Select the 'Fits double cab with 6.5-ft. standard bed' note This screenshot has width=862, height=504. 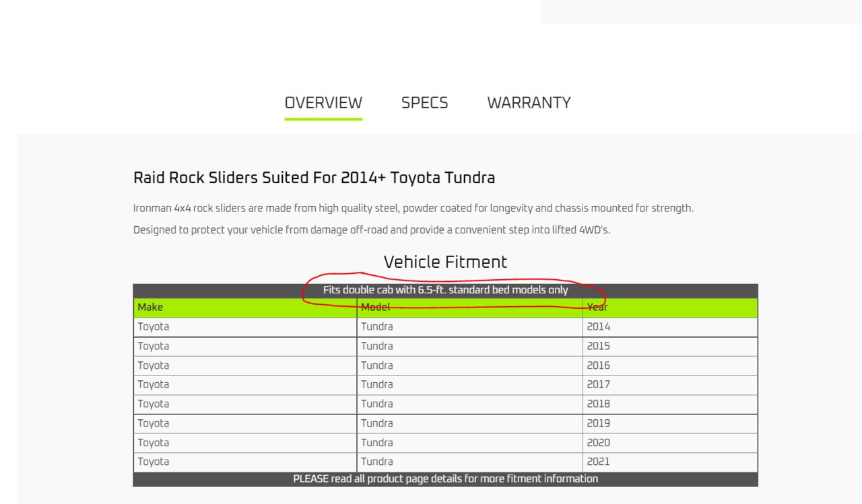(445, 291)
